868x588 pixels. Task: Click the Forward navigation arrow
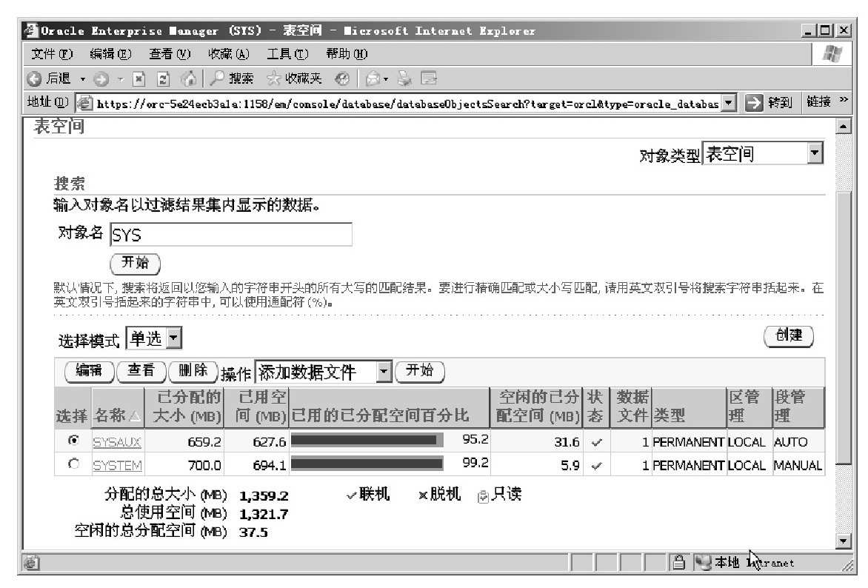[101, 80]
